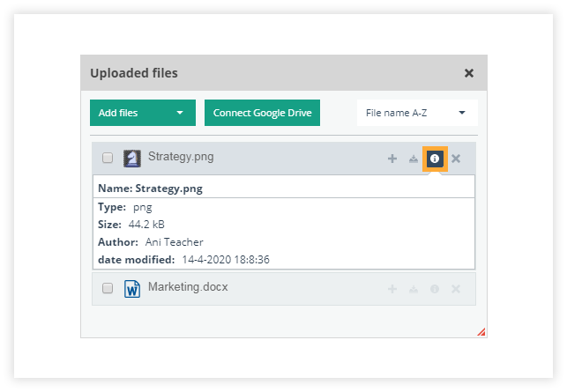This screenshot has height=392, width=567.
Task: Select the Marketing.docx checkbox
Action: coord(108,288)
